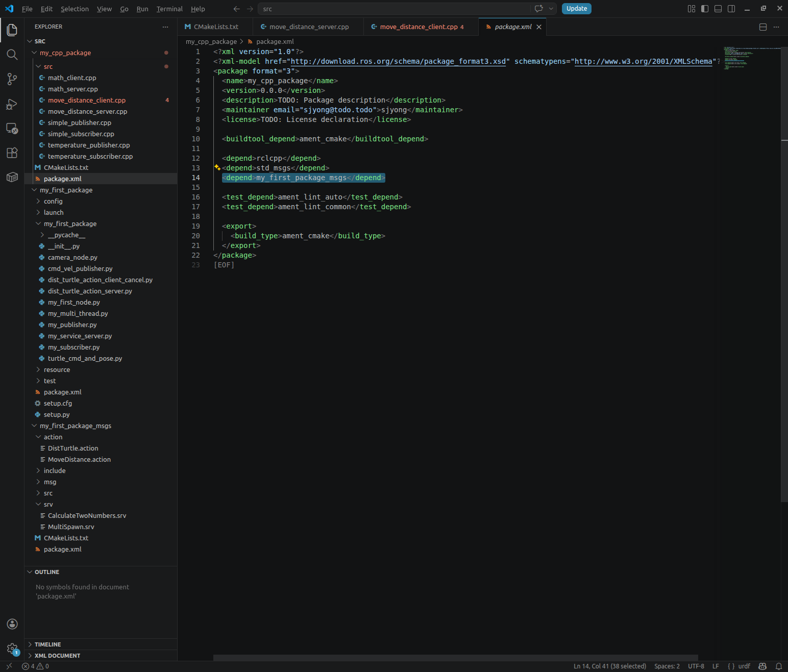Toggle the secondary side bar
The height and width of the screenshot is (672, 788).
pos(731,9)
